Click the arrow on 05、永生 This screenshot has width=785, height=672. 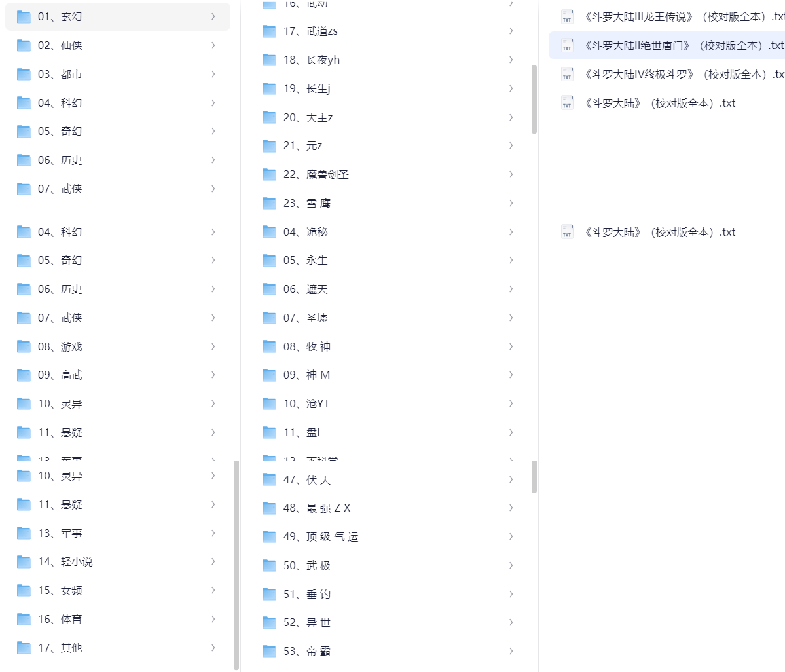coord(511,261)
